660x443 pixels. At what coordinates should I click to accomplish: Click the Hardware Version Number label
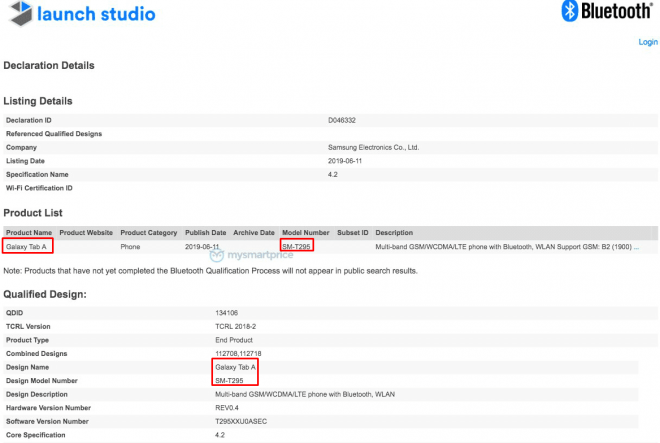tap(48, 408)
